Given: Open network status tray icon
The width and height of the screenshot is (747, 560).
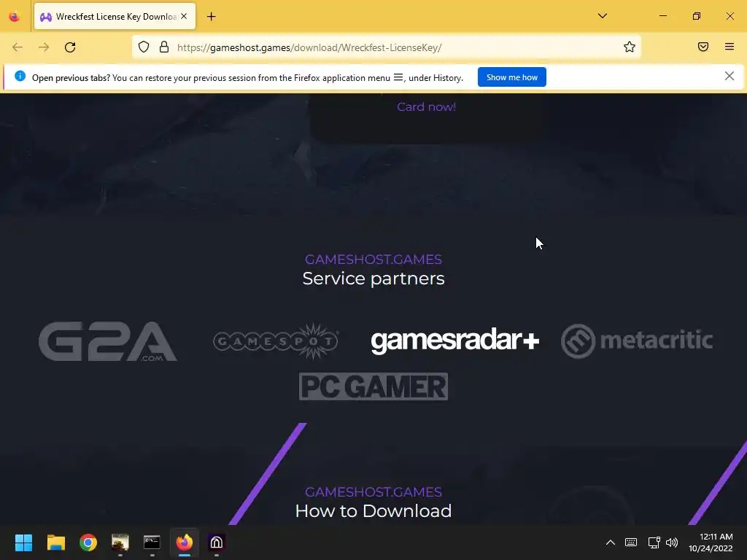Looking at the screenshot, I should 654,542.
